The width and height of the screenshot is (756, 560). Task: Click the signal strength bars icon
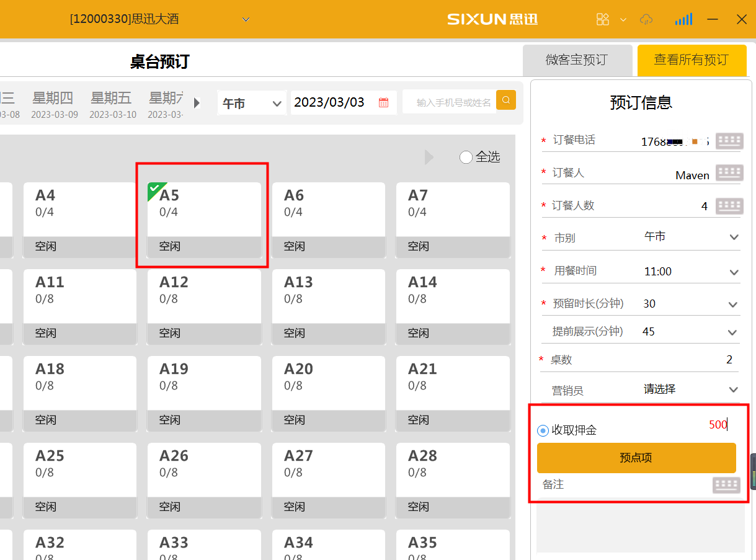683,19
